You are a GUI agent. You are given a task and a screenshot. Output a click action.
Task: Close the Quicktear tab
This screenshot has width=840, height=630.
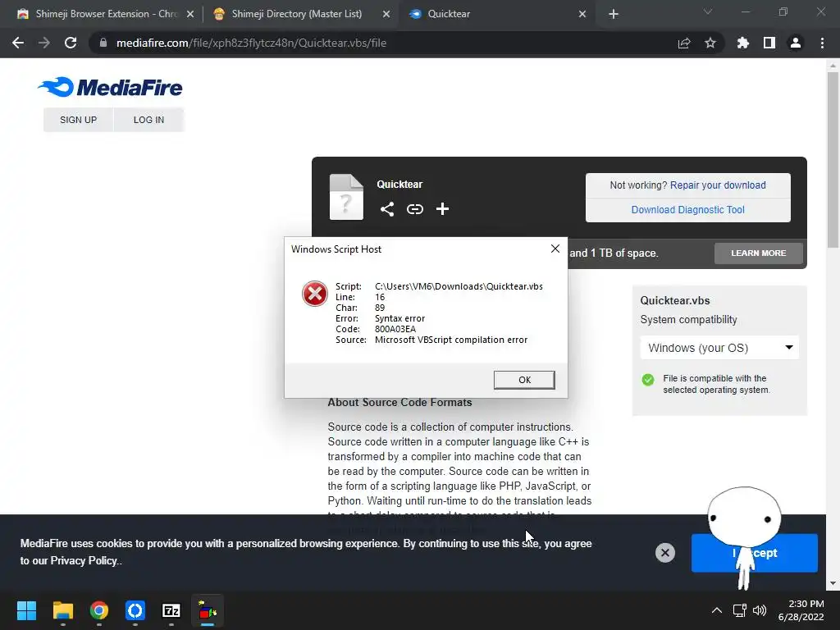pos(582,15)
